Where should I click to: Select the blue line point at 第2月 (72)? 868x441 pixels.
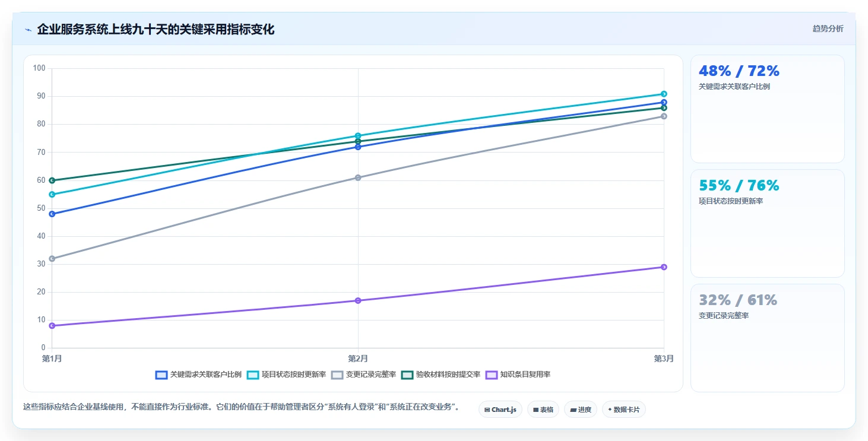pos(358,147)
